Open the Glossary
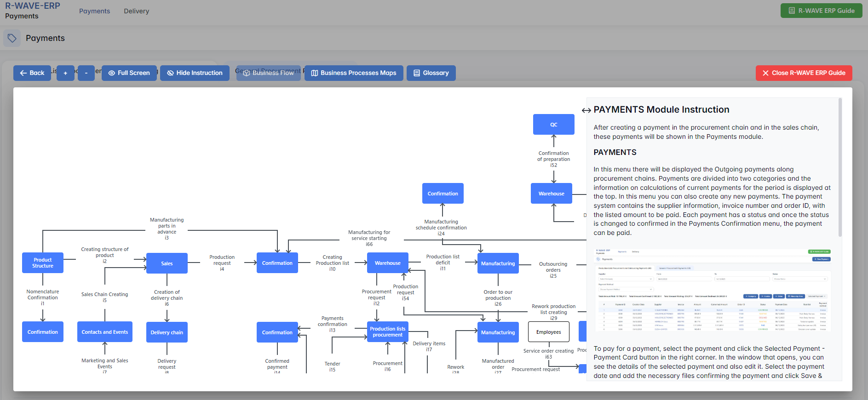The height and width of the screenshot is (400, 868). (x=431, y=73)
